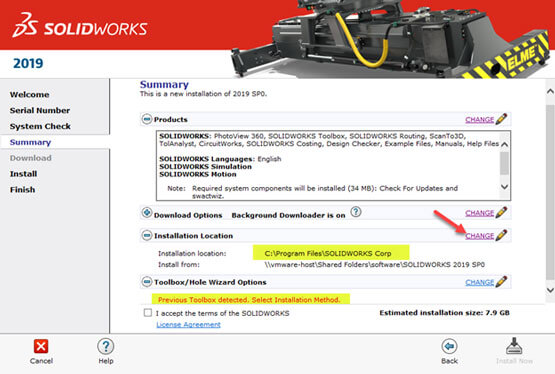Image resolution: width=555 pixels, height=374 pixels.
Task: Click 'Previous Toolbox detected' warning text
Action: [x=249, y=300]
